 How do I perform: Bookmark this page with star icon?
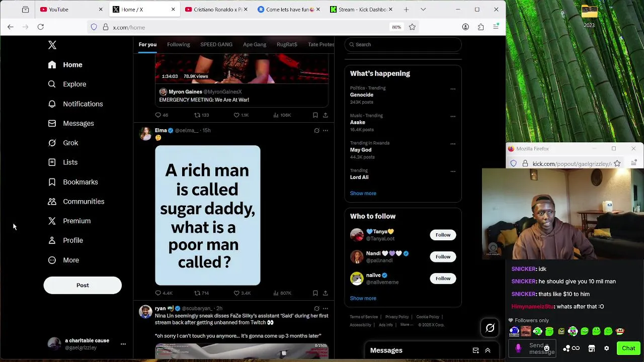coord(412,27)
